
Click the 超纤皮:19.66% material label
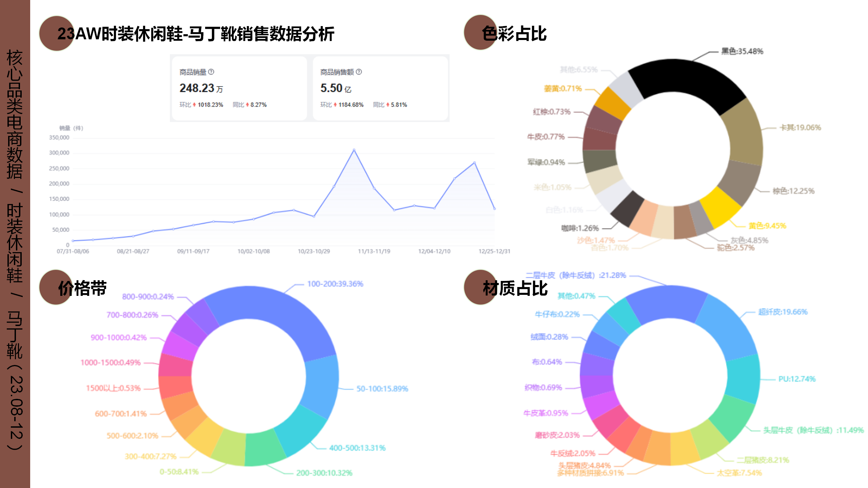point(783,312)
